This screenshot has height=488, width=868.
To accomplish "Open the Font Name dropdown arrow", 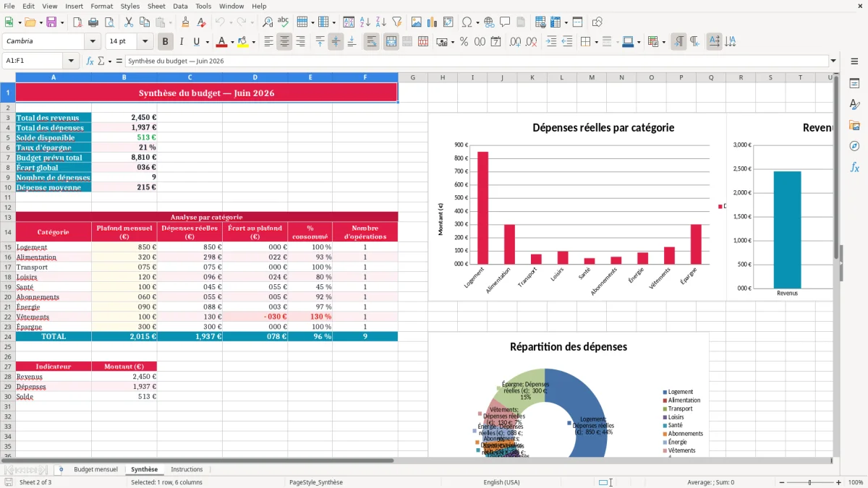I will (x=93, y=42).
